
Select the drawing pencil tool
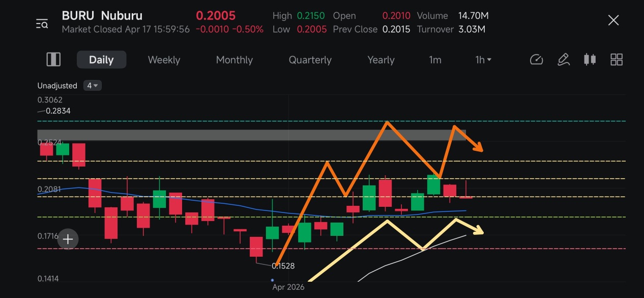click(563, 60)
